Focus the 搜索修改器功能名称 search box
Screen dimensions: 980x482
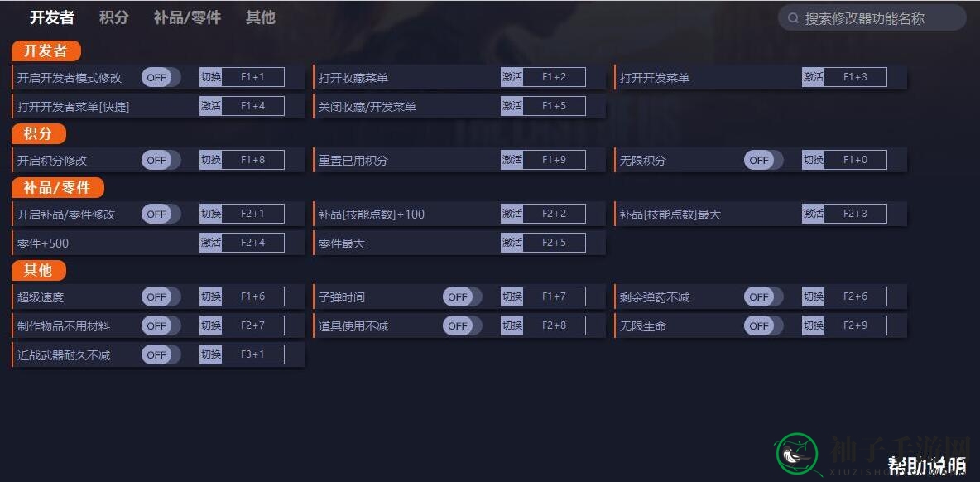pos(872,18)
